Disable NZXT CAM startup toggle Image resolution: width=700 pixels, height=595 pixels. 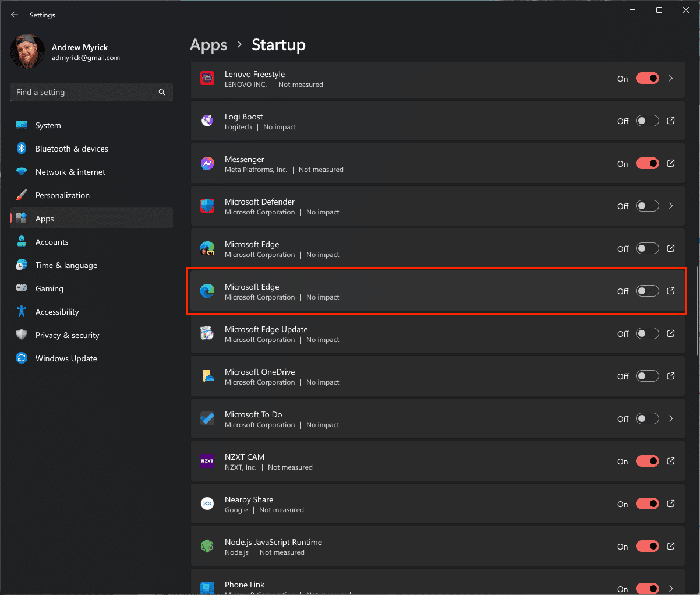coord(648,461)
